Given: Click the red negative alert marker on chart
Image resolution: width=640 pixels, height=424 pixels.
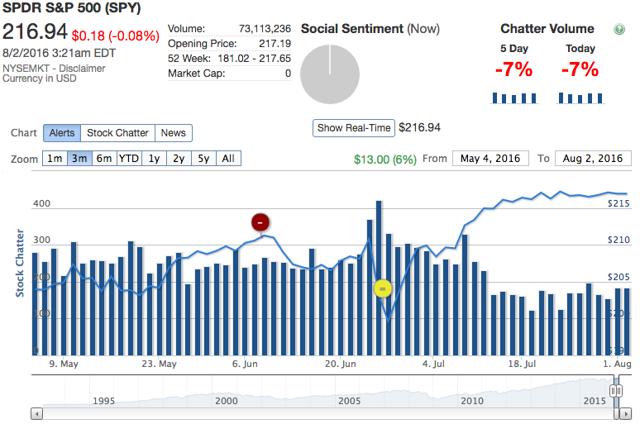Looking at the screenshot, I should pos(260,222).
